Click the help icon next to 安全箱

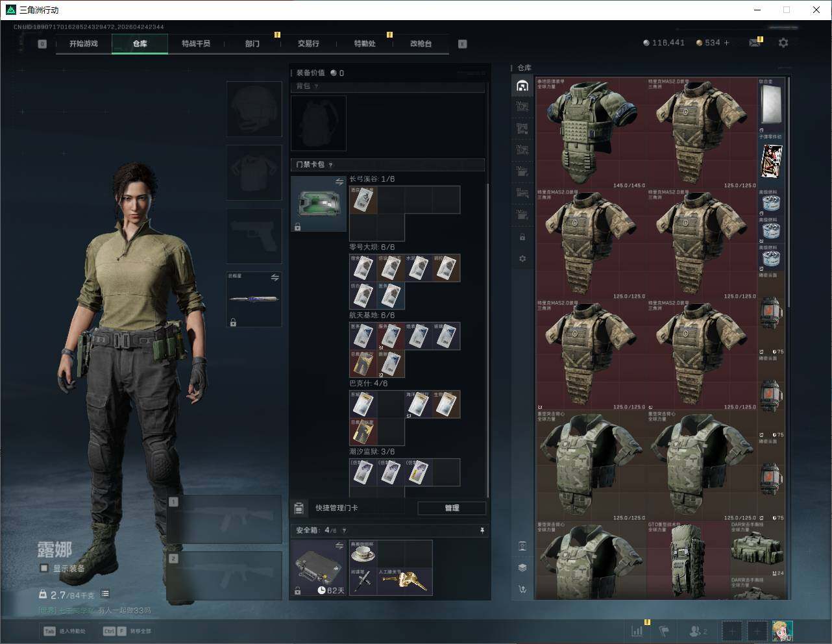[x=344, y=530]
